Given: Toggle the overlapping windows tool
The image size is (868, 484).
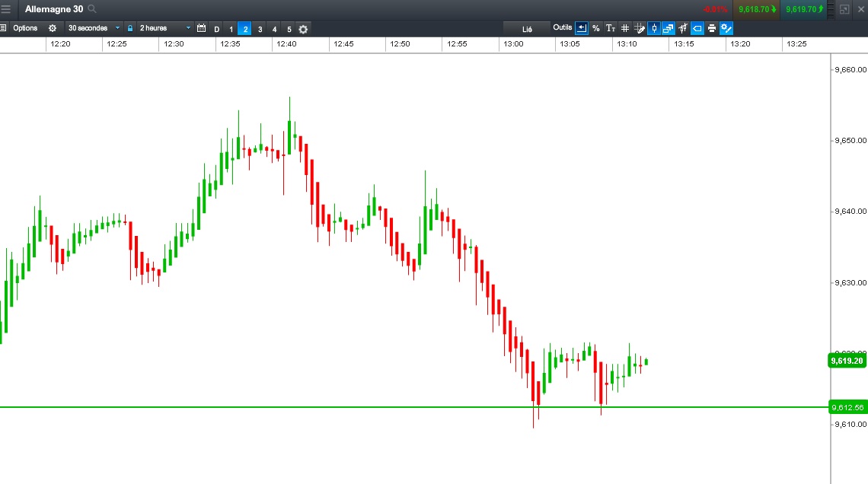Looking at the screenshot, I should tap(669, 28).
